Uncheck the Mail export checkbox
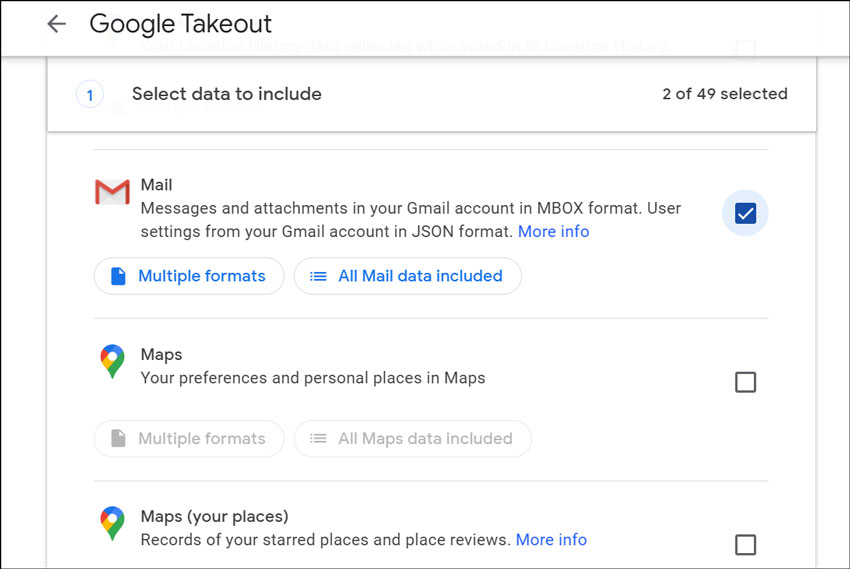 pos(745,213)
